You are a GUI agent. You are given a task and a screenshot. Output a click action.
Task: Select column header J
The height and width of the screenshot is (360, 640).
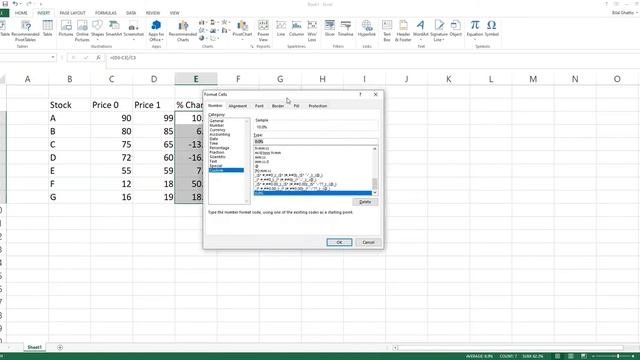407,79
